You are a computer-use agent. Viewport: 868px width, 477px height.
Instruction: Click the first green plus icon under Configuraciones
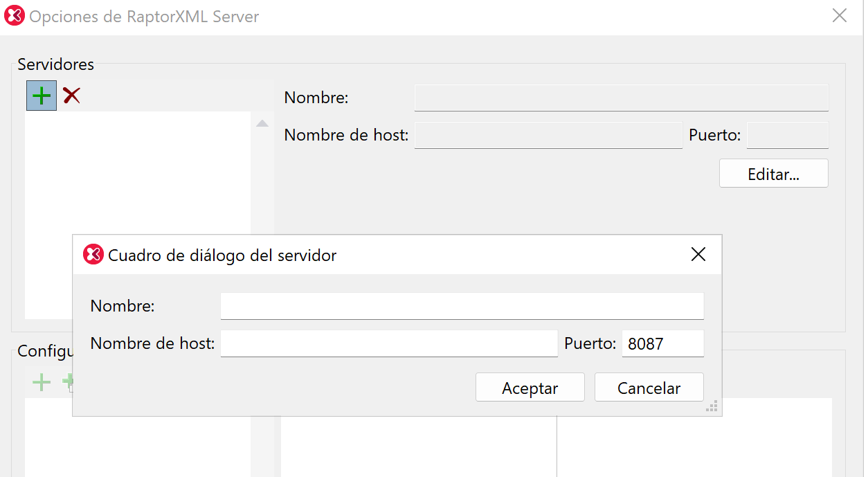41,382
